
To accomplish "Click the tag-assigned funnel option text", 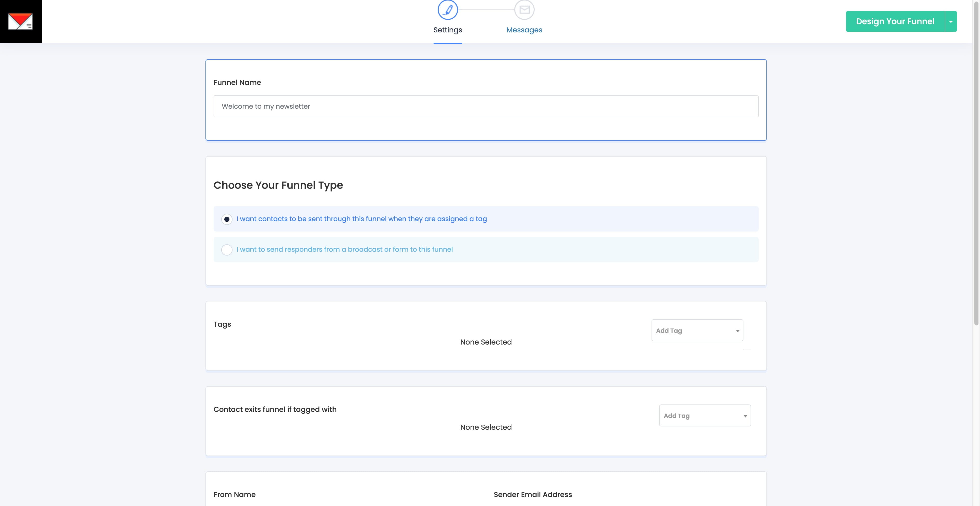I will [361, 219].
